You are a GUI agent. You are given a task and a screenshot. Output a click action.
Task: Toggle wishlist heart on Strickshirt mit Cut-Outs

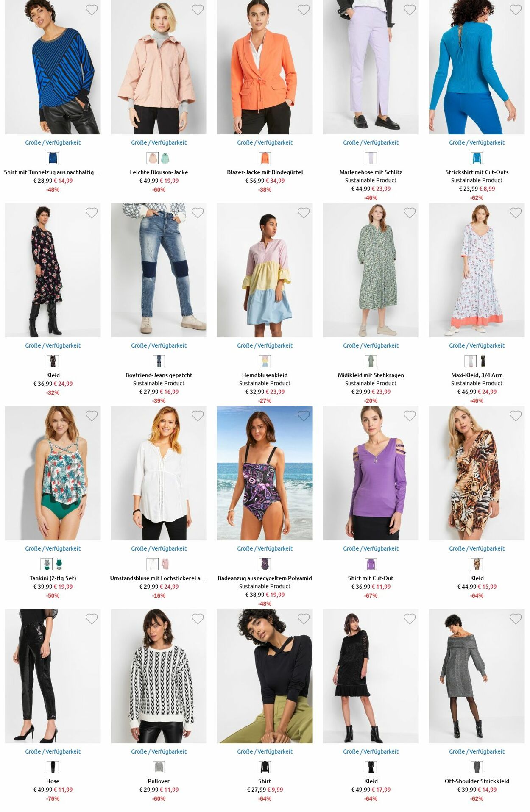(516, 10)
